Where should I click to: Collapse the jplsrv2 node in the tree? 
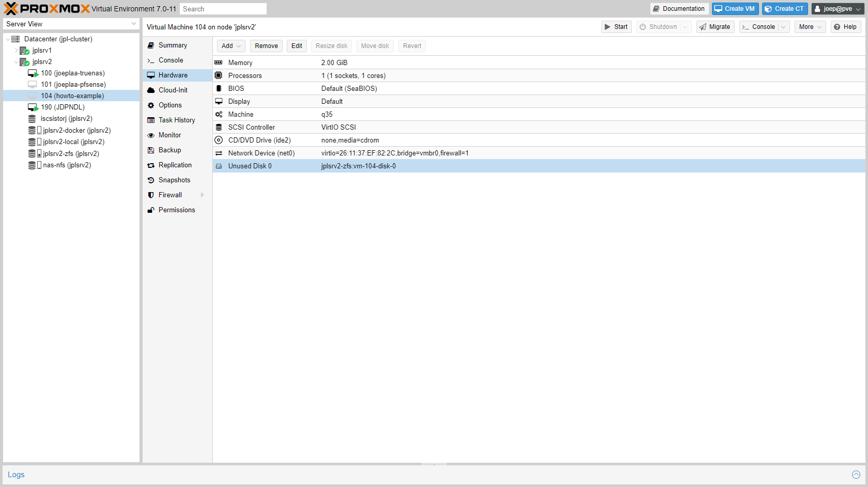click(16, 61)
